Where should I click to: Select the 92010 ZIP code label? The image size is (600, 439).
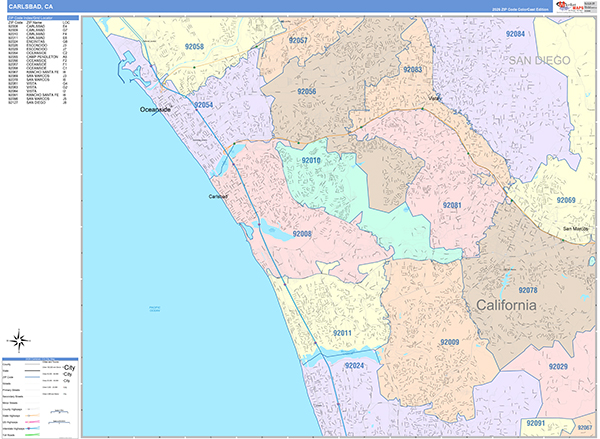point(311,160)
